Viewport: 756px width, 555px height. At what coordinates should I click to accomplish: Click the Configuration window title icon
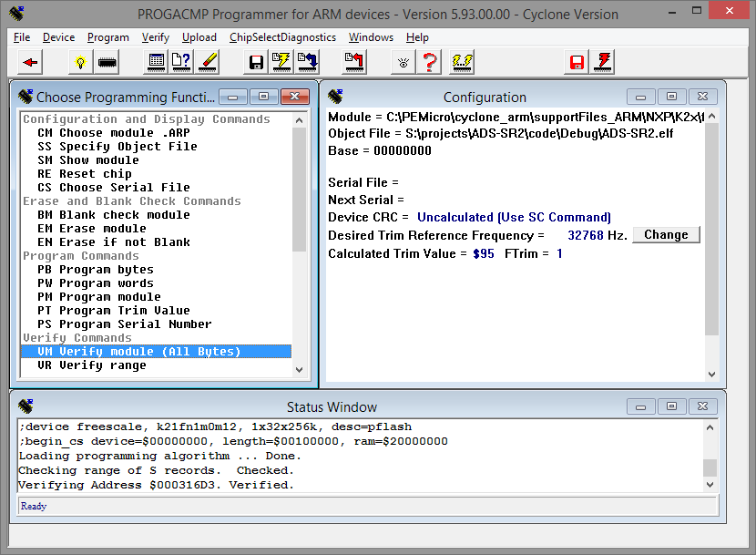(335, 97)
